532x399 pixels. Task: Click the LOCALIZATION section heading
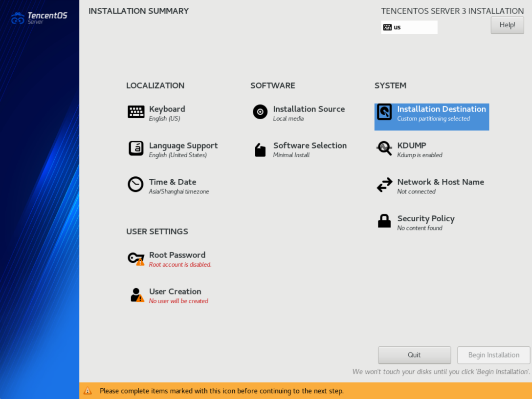[155, 85]
